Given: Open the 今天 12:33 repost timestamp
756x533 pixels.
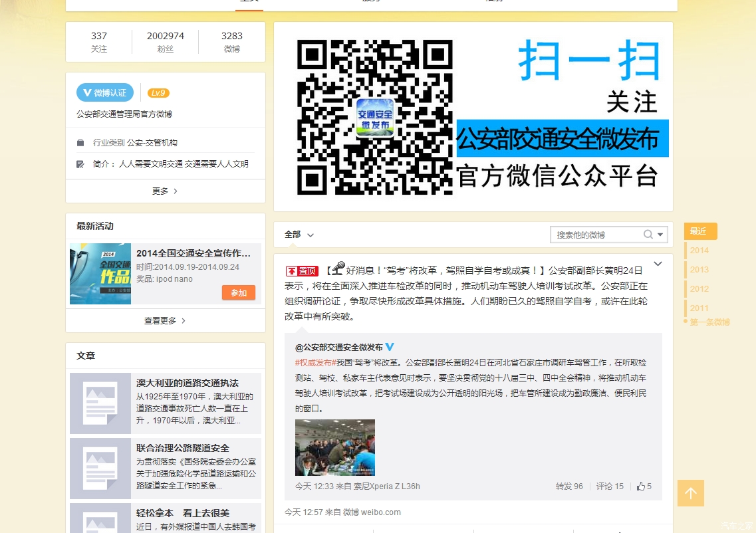Looking at the screenshot, I should (x=315, y=486).
